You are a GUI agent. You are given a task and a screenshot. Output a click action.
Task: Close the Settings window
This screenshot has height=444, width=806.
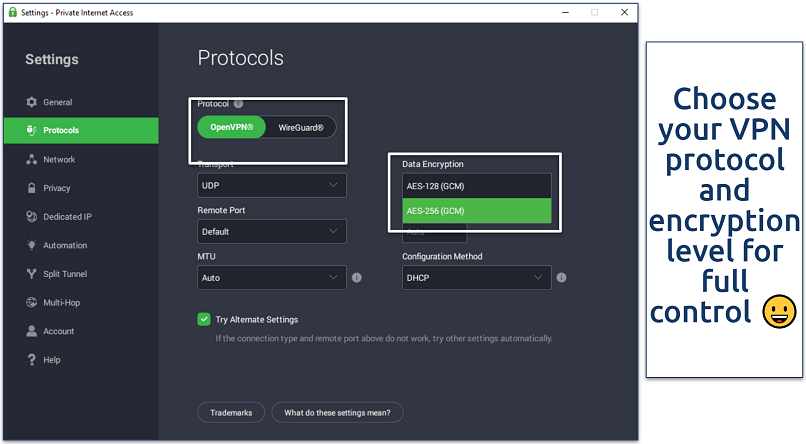[625, 12]
